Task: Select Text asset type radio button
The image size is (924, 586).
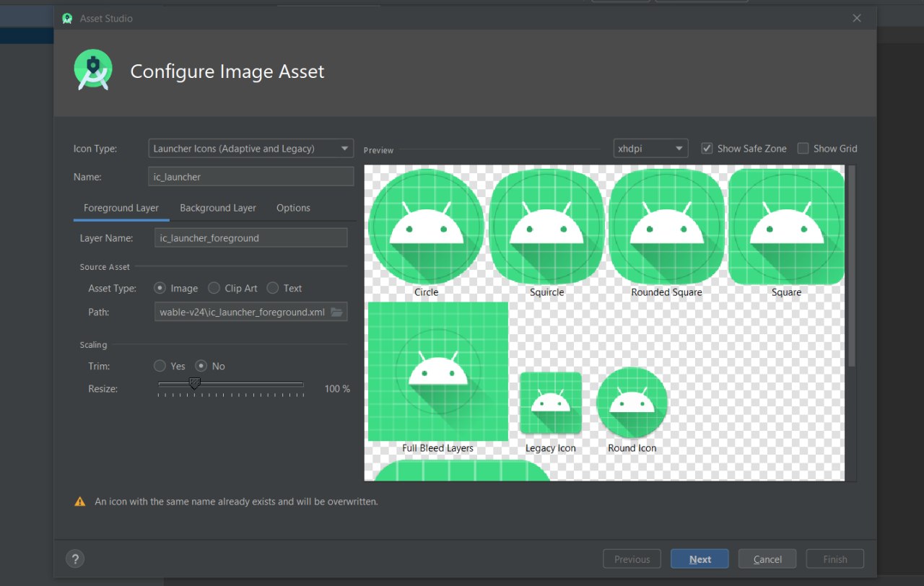Action: [272, 288]
